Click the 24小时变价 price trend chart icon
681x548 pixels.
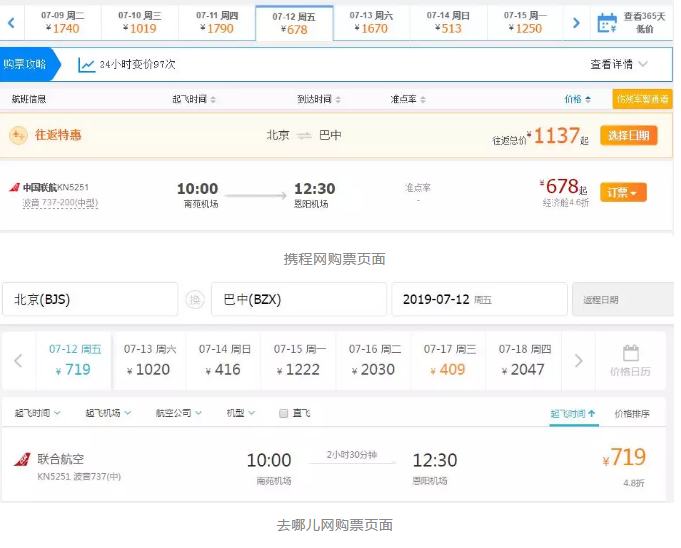point(87,64)
